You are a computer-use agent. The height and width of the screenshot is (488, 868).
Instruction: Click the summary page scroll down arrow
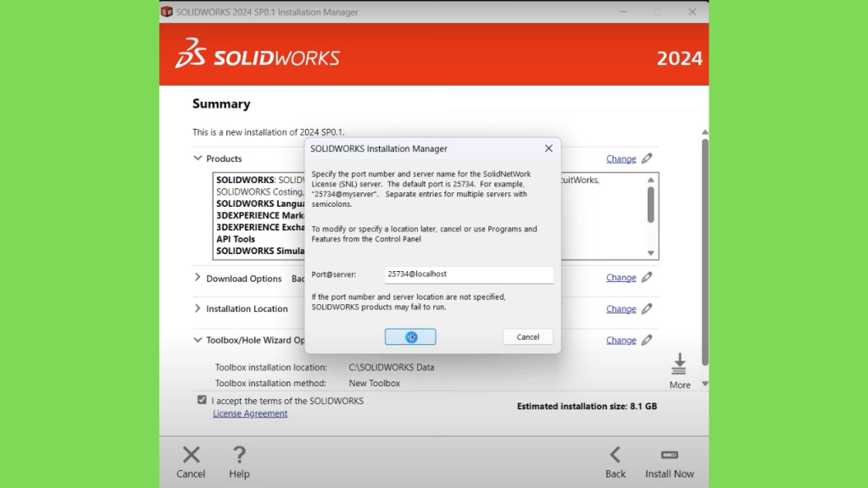pos(704,384)
